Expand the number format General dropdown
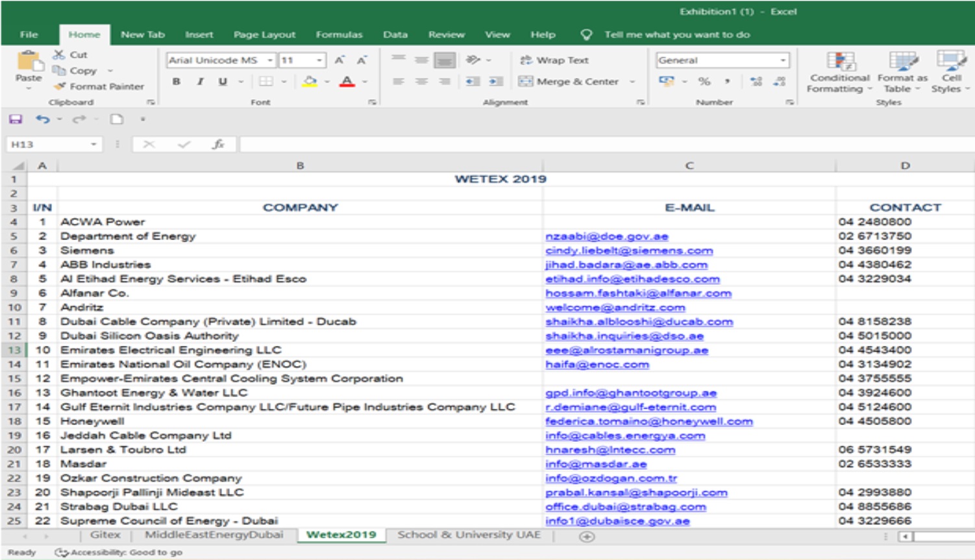 pos(784,60)
